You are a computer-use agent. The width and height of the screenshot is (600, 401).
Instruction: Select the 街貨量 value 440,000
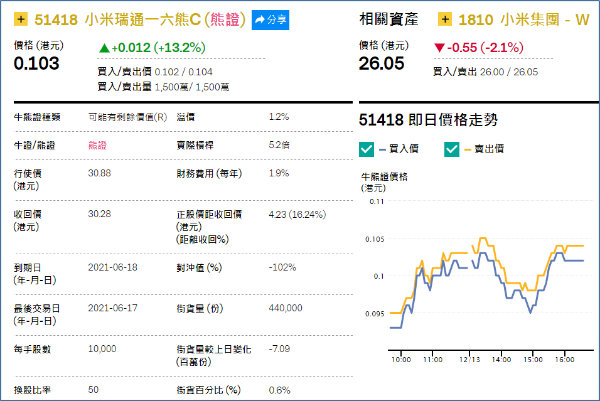coord(285,308)
